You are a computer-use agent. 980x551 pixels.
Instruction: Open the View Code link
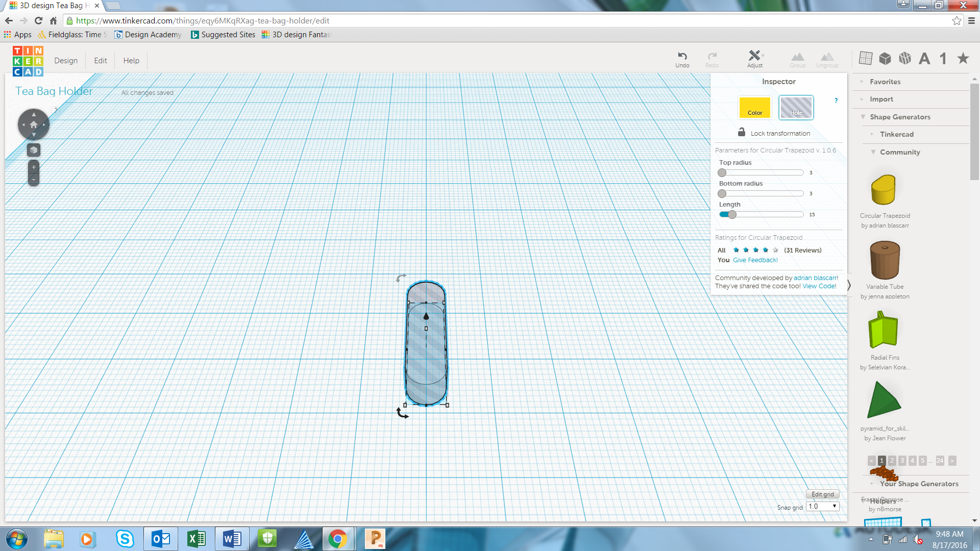(819, 286)
